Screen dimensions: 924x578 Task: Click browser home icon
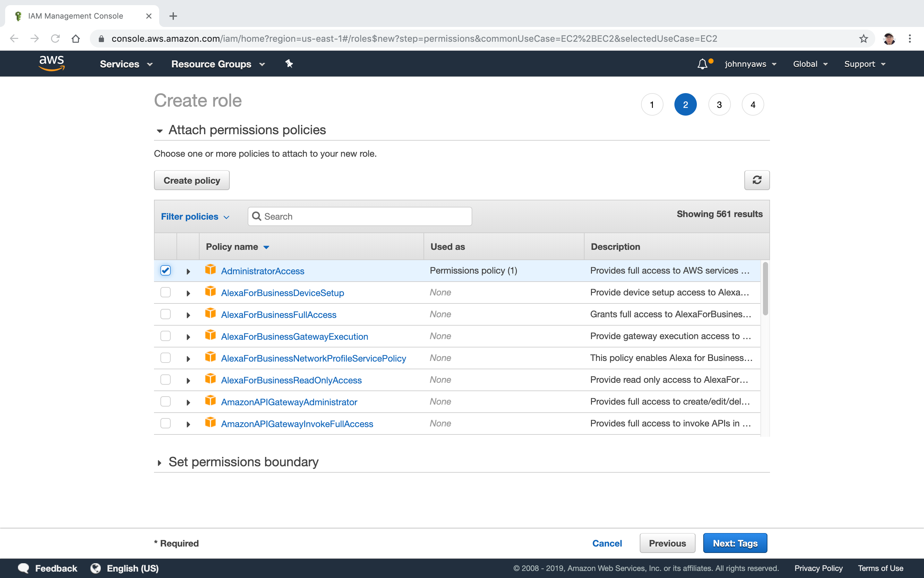click(x=76, y=39)
